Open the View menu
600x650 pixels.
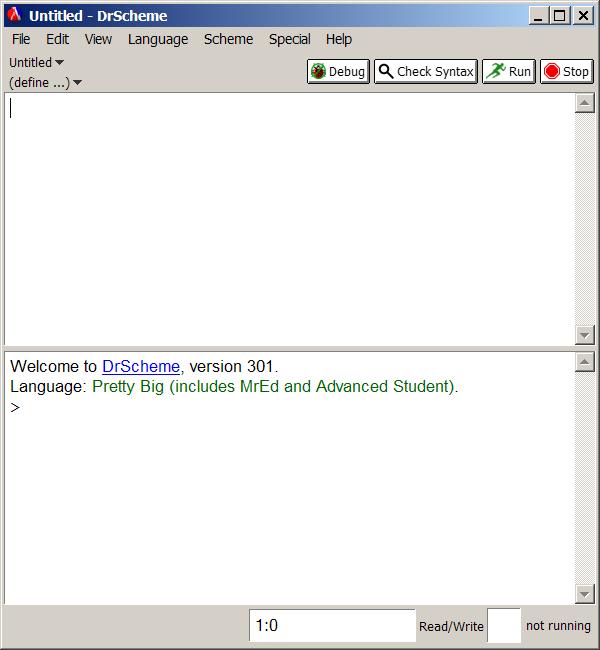click(x=98, y=39)
